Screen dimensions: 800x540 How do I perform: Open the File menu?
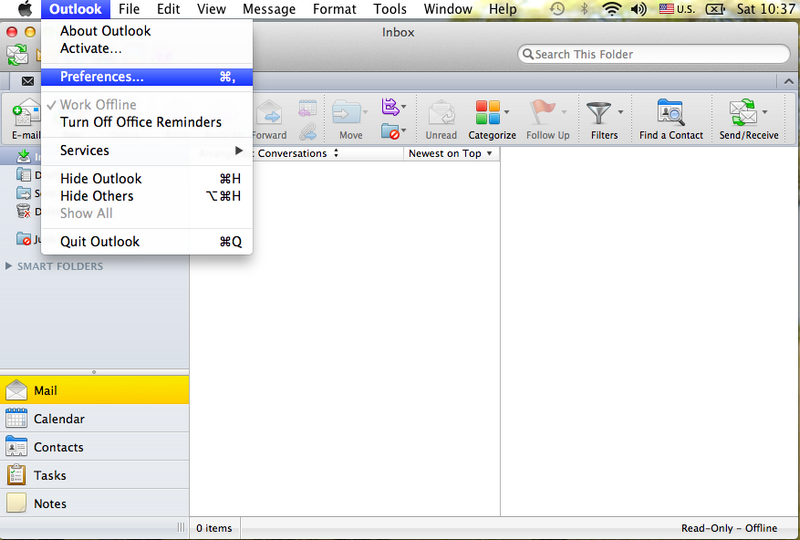(129, 9)
